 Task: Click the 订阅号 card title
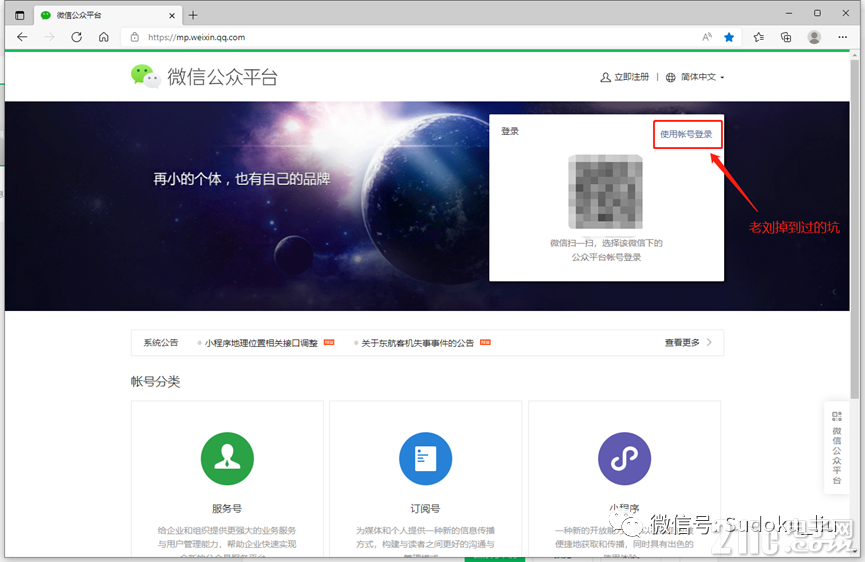425,509
